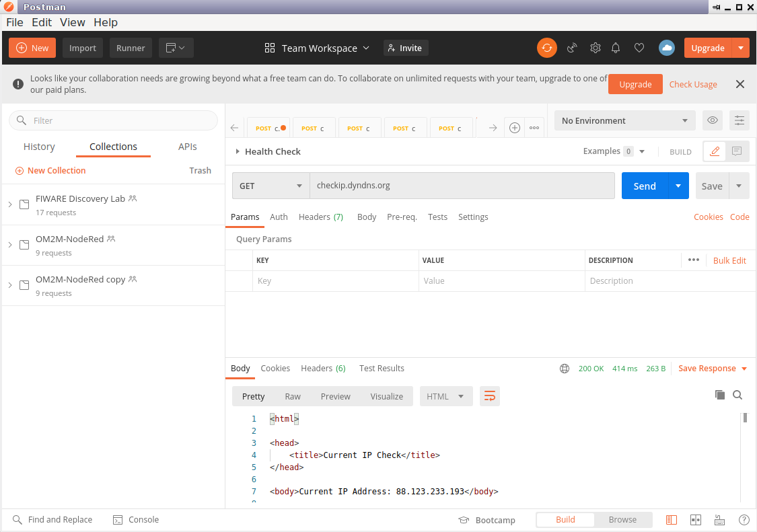Click the blue Send button
The width and height of the screenshot is (757, 532).
pyautogui.click(x=645, y=186)
